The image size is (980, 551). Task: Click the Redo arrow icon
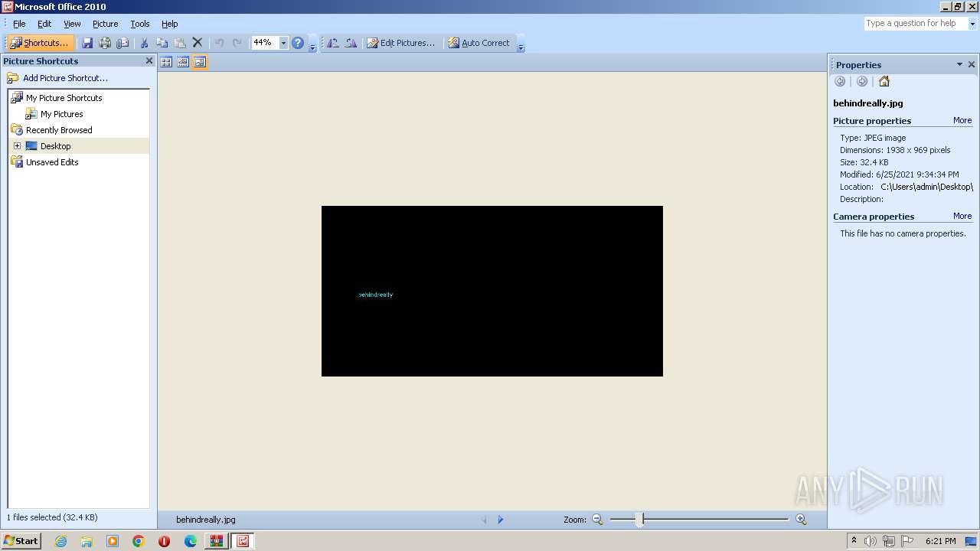click(237, 43)
